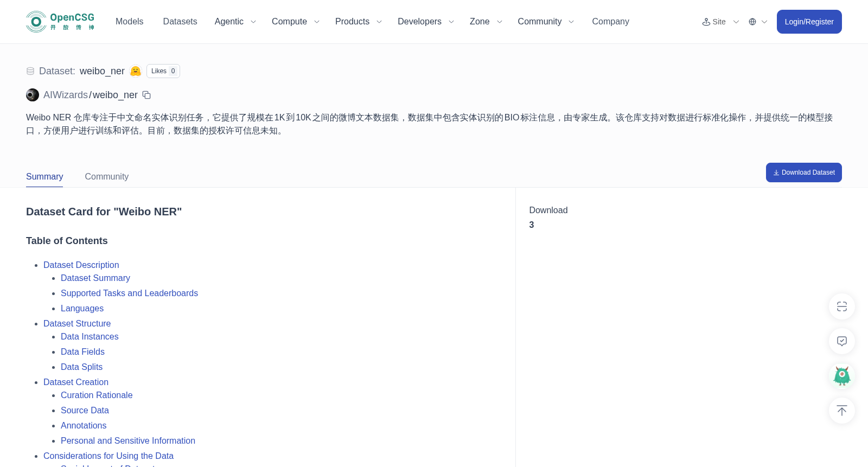Jump to Annotations section
The image size is (868, 467).
(x=84, y=425)
